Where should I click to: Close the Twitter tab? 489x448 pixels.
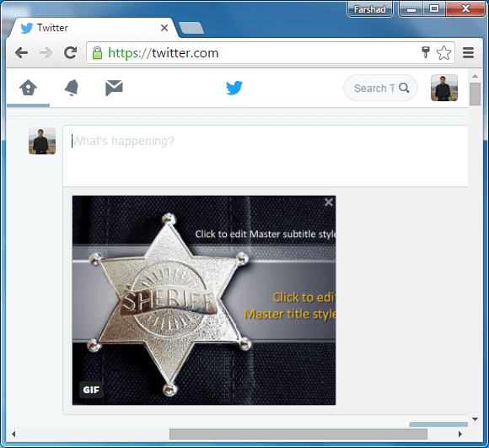click(x=164, y=28)
